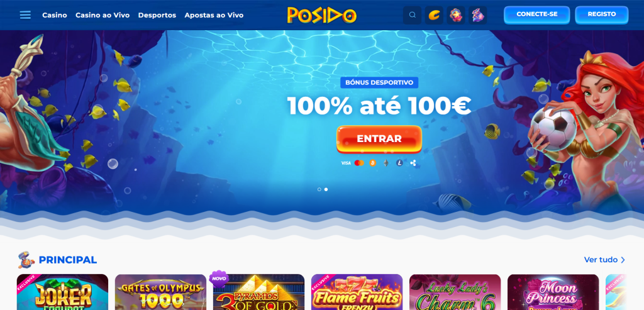Open the Casino menu item
Image resolution: width=644 pixels, height=310 pixels.
(55, 15)
